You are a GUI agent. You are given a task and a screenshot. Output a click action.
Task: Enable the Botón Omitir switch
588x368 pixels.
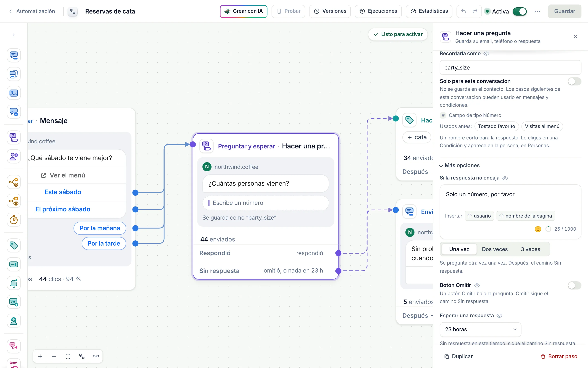[574, 285]
